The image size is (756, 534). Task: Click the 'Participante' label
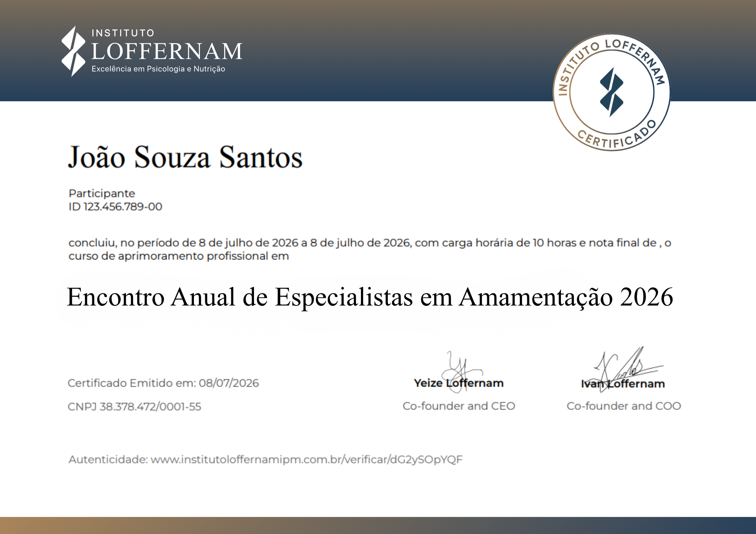point(102,193)
